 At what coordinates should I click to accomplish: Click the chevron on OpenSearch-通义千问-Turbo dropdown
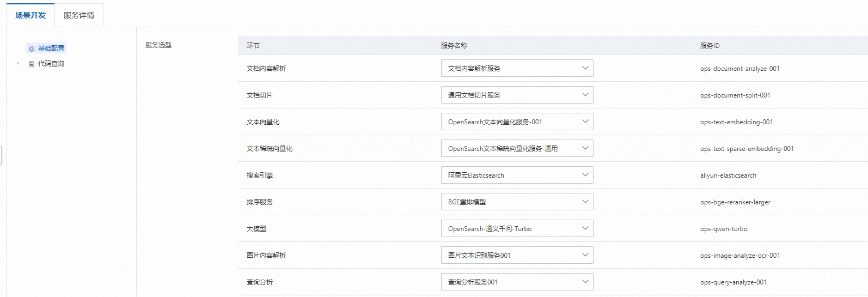click(585, 228)
